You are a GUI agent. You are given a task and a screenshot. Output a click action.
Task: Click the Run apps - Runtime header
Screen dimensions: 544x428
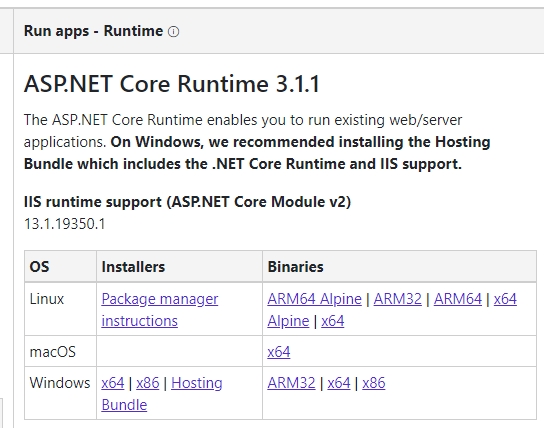coord(93,31)
